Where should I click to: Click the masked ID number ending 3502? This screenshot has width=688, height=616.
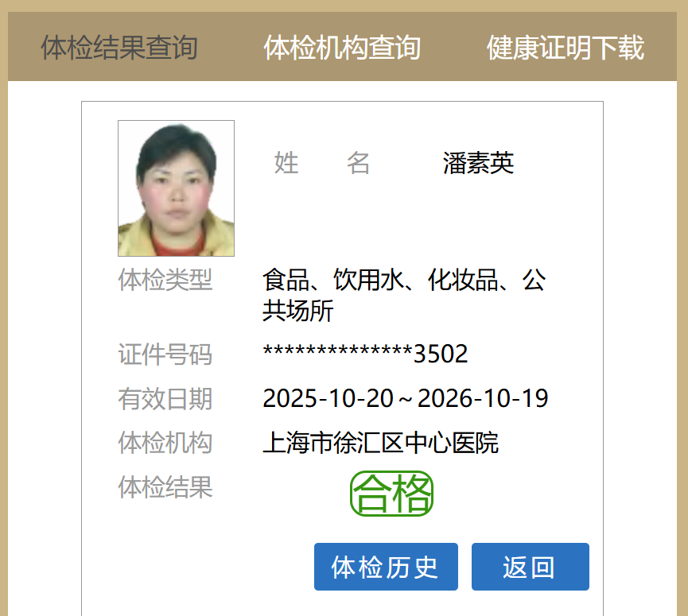[365, 354]
